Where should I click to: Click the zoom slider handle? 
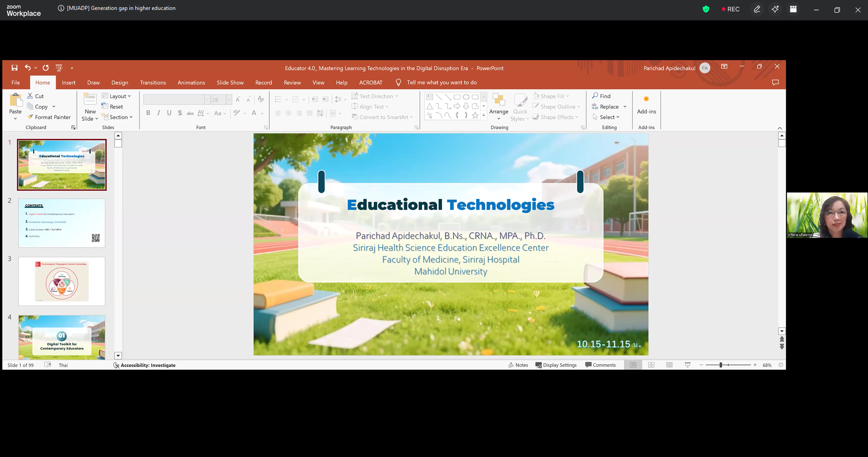pos(721,365)
